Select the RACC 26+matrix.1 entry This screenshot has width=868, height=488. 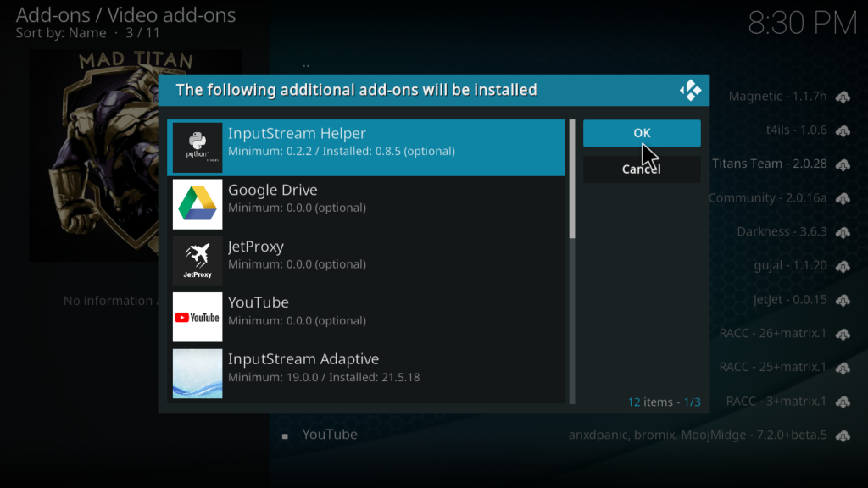[x=772, y=334]
